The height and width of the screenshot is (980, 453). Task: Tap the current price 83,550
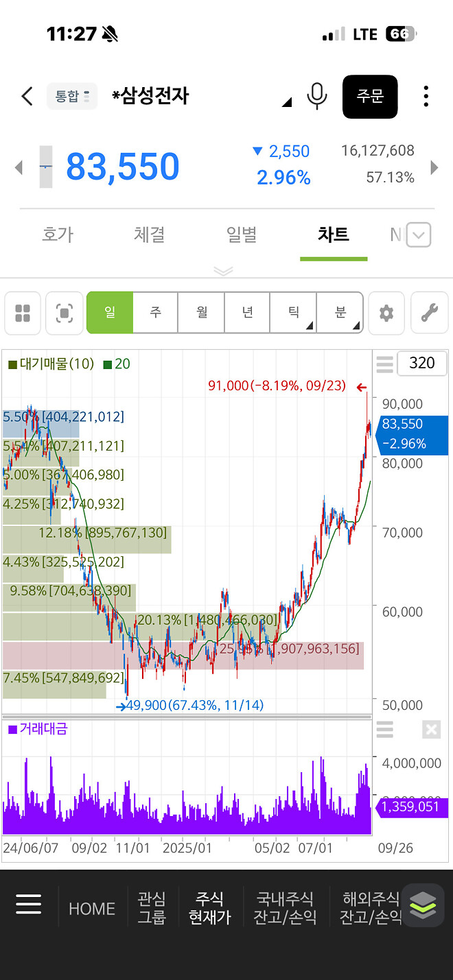point(123,167)
